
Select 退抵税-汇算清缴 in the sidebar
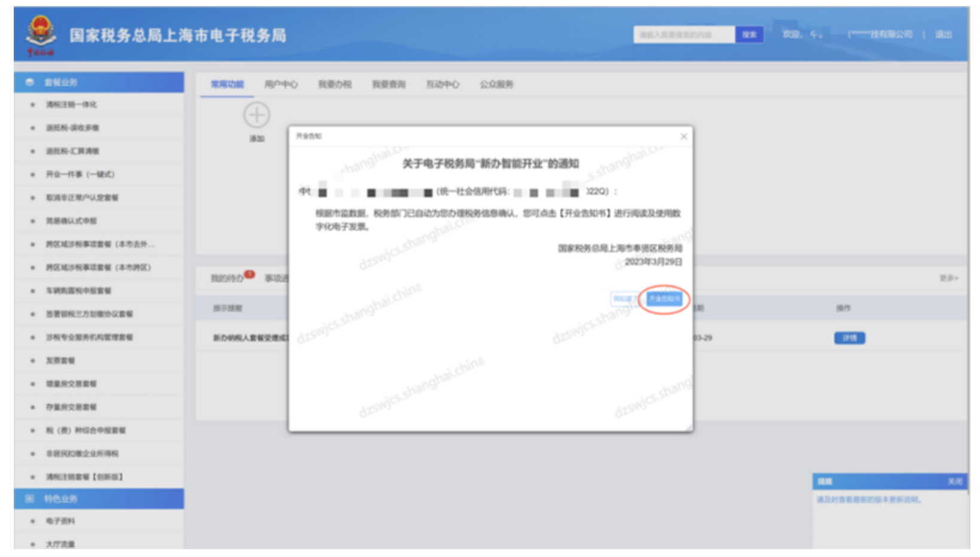click(73, 151)
